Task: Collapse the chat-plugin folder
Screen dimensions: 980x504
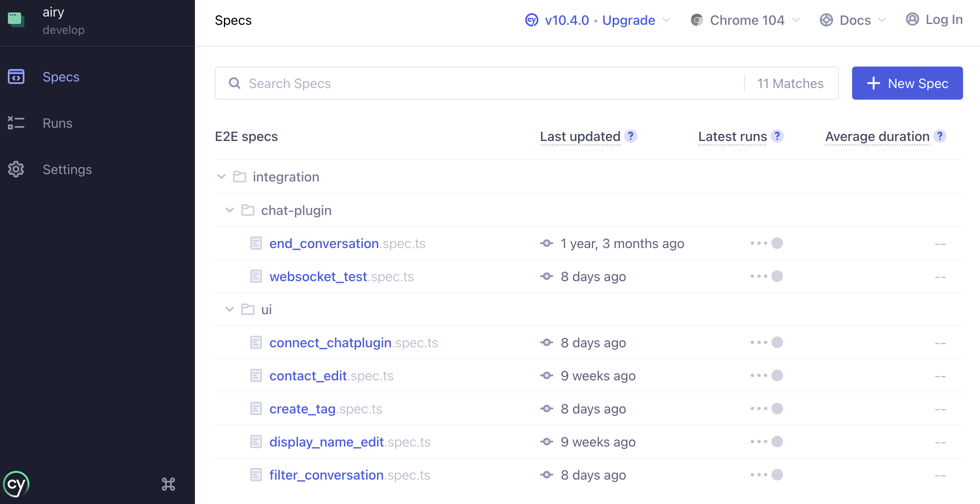Action: (x=230, y=210)
